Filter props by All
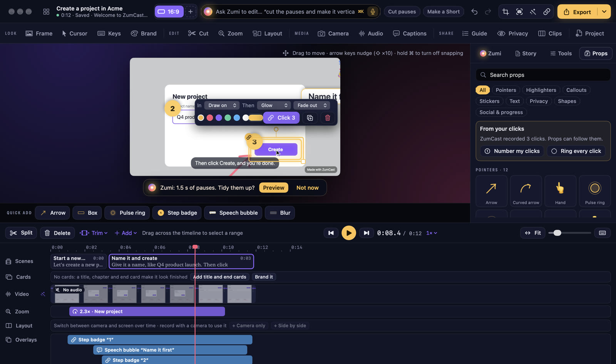Screen dimensions: 616x364 pyautogui.click(x=482, y=90)
